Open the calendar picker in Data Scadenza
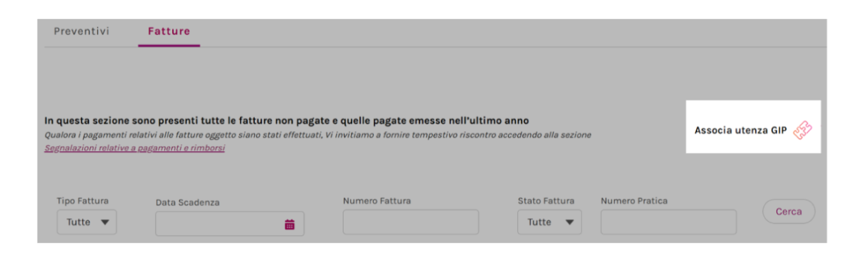This screenshot has height=262, width=868. click(290, 224)
